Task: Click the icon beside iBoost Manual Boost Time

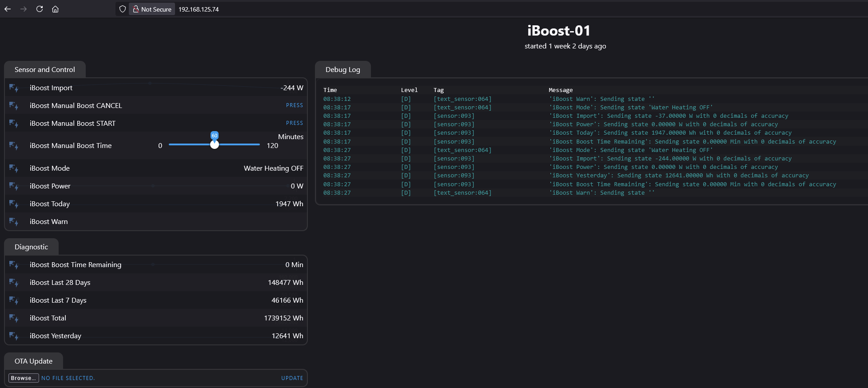Action: [x=14, y=146]
